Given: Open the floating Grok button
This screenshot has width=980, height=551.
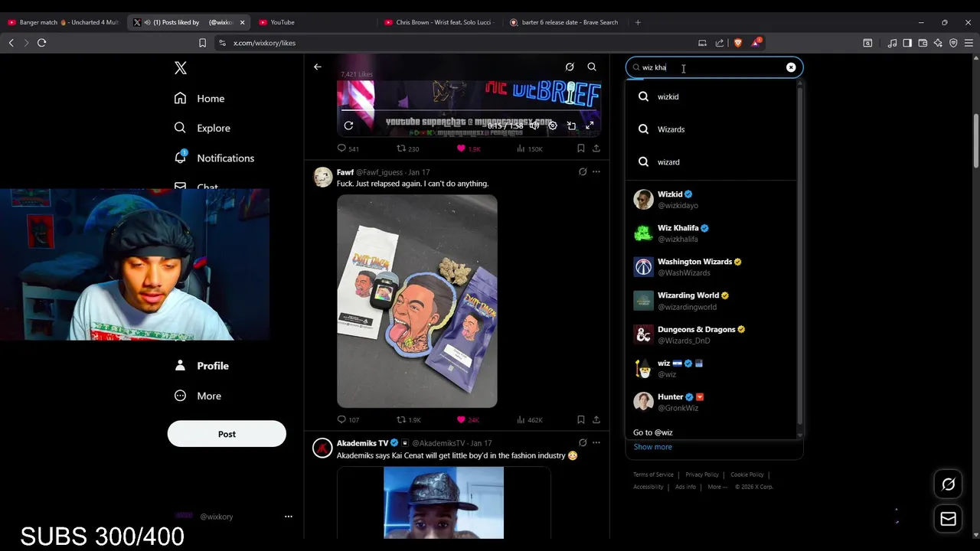Looking at the screenshot, I should coord(948,484).
